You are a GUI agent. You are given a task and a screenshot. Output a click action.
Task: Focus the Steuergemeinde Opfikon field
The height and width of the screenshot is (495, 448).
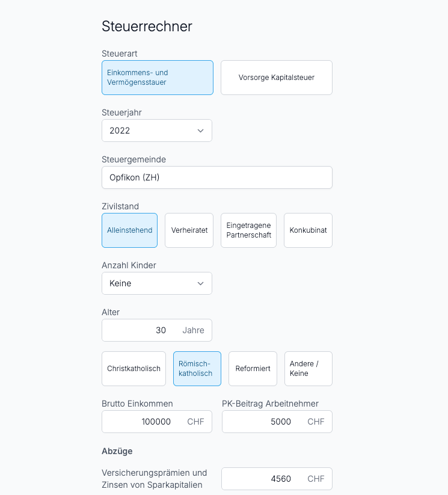click(x=217, y=177)
